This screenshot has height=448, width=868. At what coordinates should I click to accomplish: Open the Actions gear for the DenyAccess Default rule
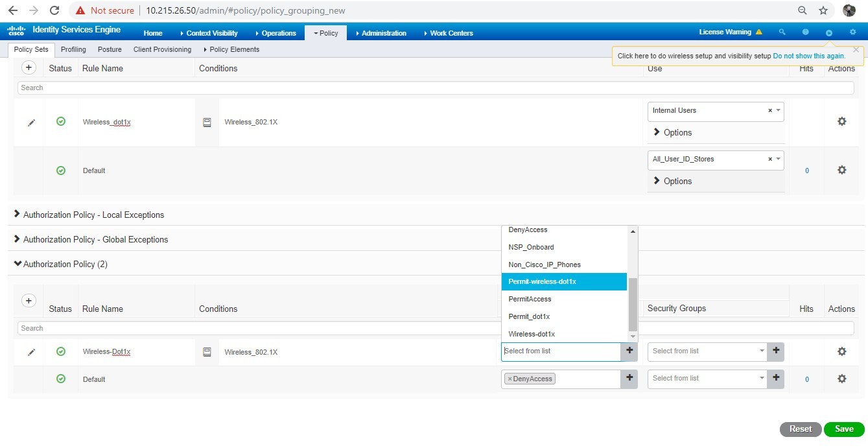(841, 379)
